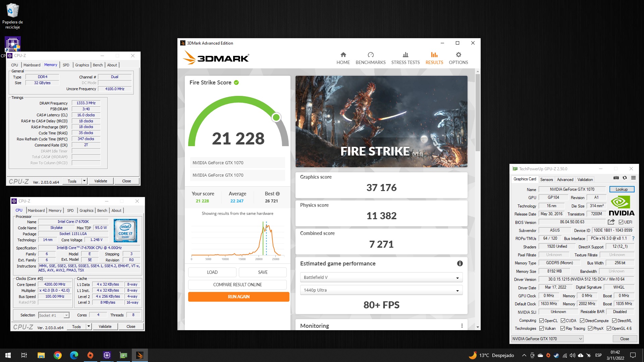Click the Estimated game performance info icon
Viewport: 644px width, 362px height.
460,263
